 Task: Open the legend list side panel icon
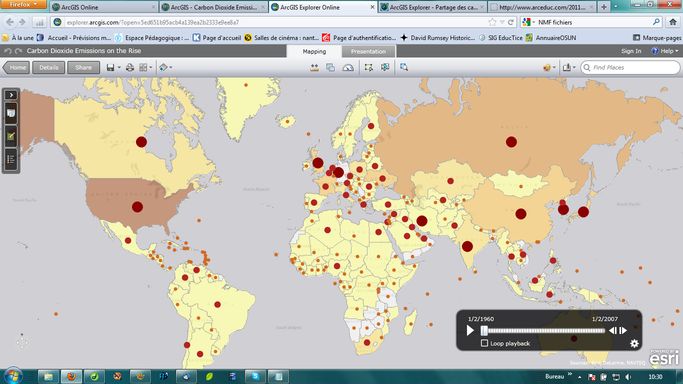pos(11,160)
